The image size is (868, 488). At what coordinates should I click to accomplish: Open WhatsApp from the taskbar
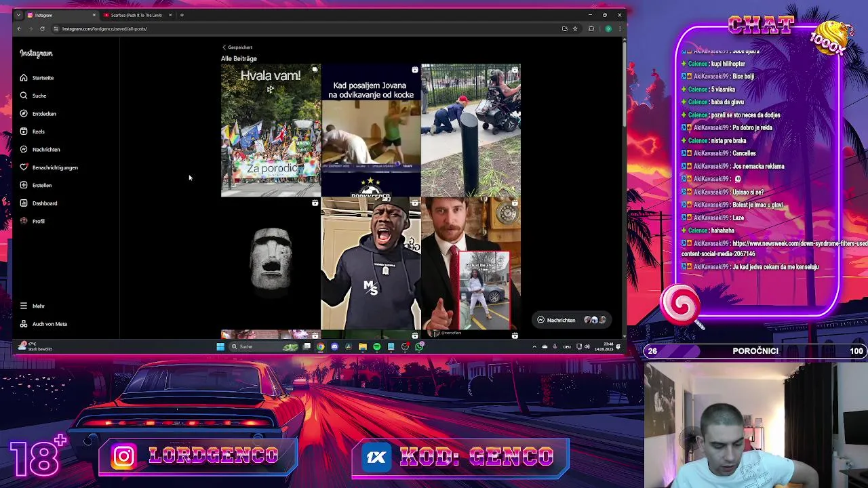pyautogui.click(x=420, y=346)
